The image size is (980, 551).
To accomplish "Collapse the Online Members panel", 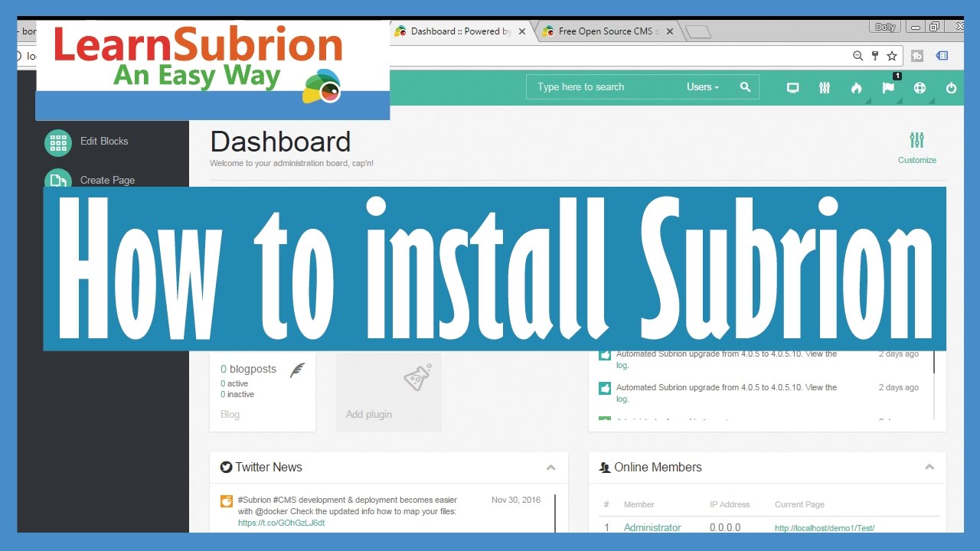I will pos(929,467).
